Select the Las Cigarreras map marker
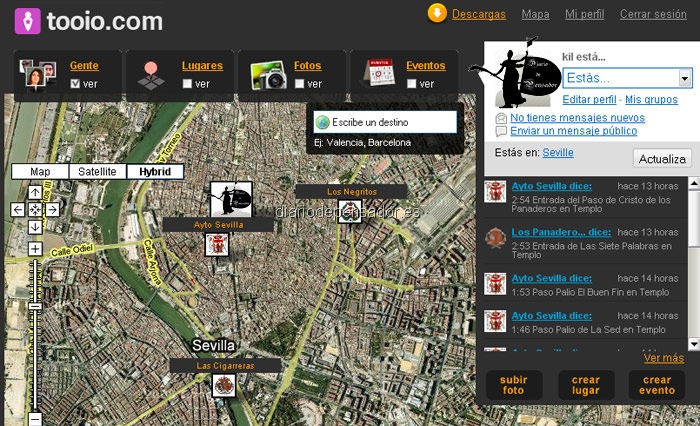The width and height of the screenshot is (700, 426). [x=224, y=385]
